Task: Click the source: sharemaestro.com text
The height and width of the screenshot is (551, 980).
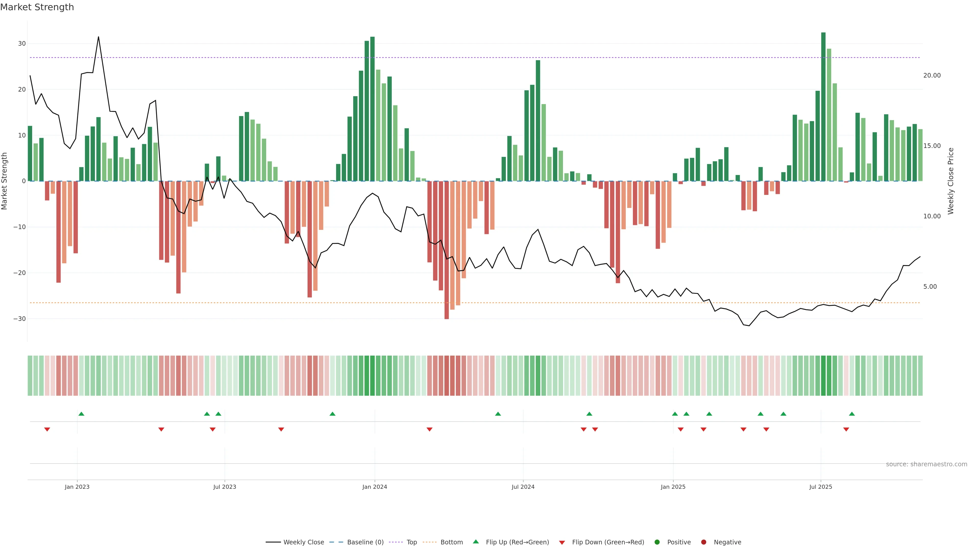Action: coord(926,464)
